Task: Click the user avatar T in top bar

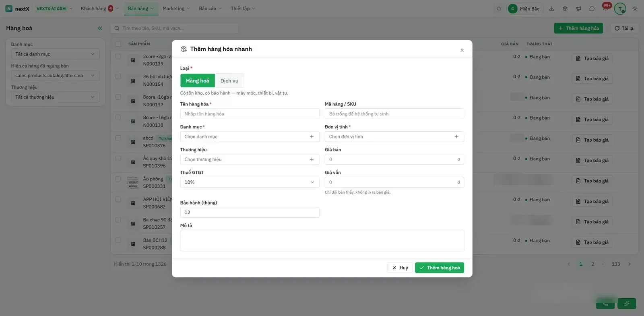Action: [620, 8]
